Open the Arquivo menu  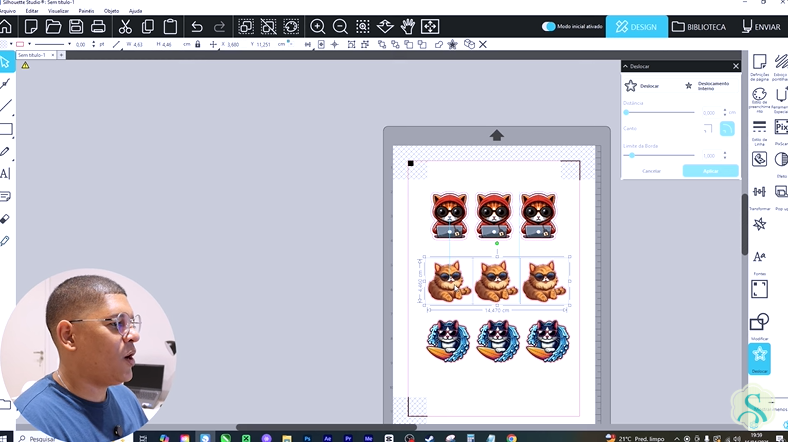pos(7,11)
